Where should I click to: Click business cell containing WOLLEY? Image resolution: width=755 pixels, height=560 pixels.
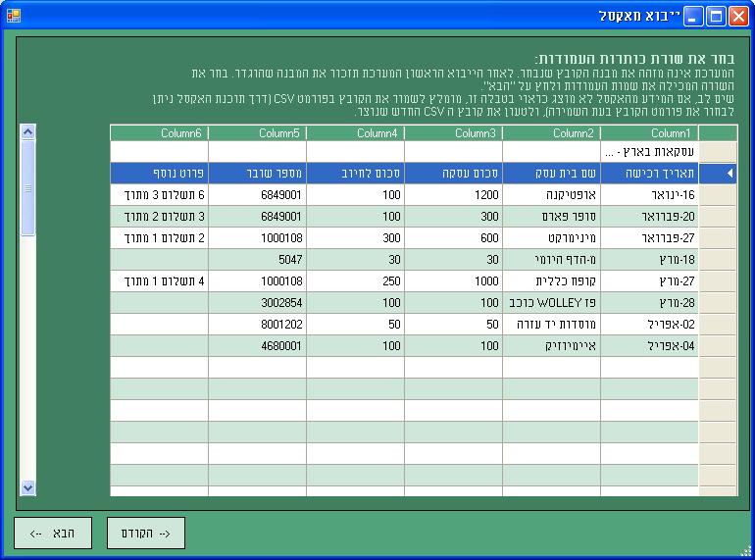551,303
